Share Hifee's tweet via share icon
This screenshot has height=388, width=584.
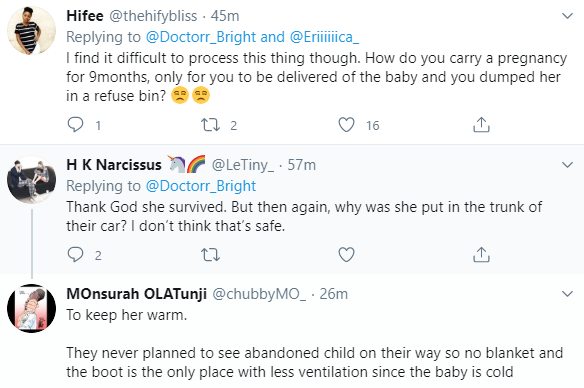tap(481, 125)
